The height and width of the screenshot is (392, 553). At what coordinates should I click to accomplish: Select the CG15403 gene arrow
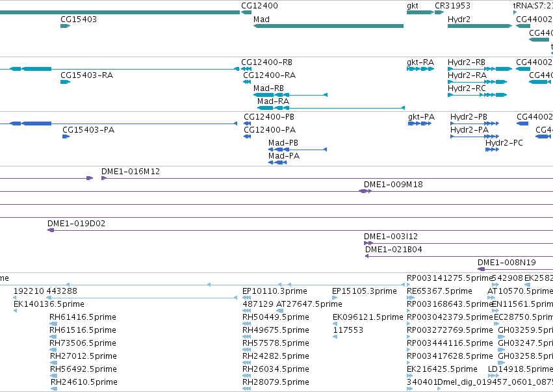click(66, 26)
